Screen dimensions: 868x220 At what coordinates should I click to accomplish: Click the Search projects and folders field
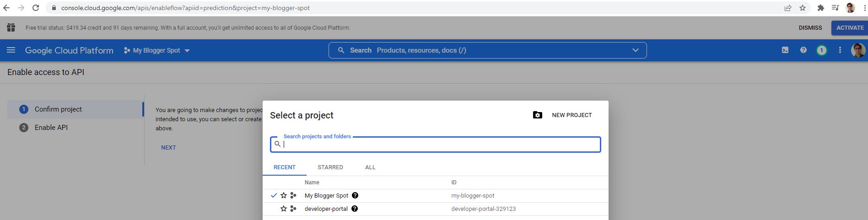439,145
